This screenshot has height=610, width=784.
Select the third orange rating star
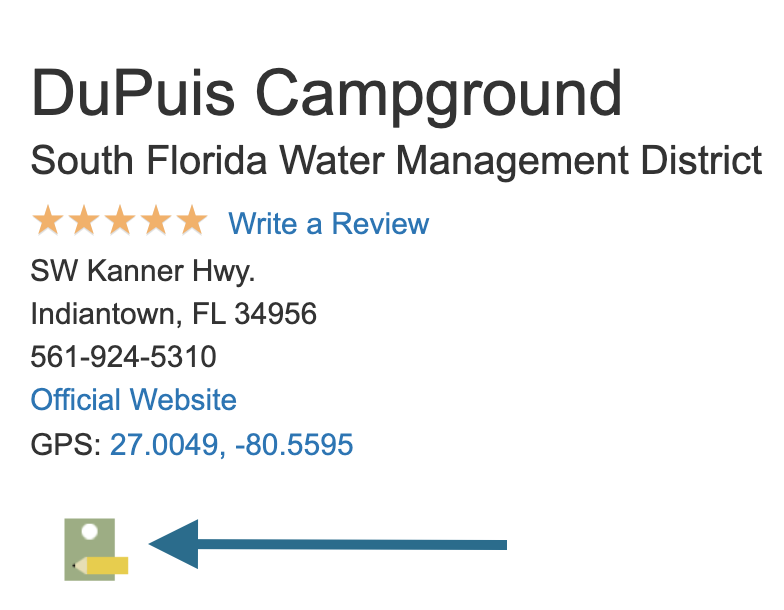click(x=120, y=220)
